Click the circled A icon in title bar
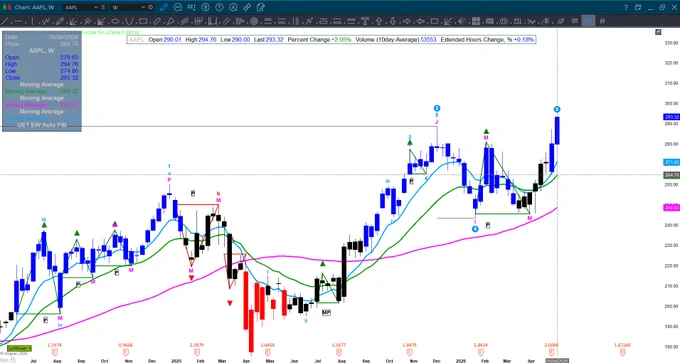The image size is (680, 363). (x=233, y=7)
